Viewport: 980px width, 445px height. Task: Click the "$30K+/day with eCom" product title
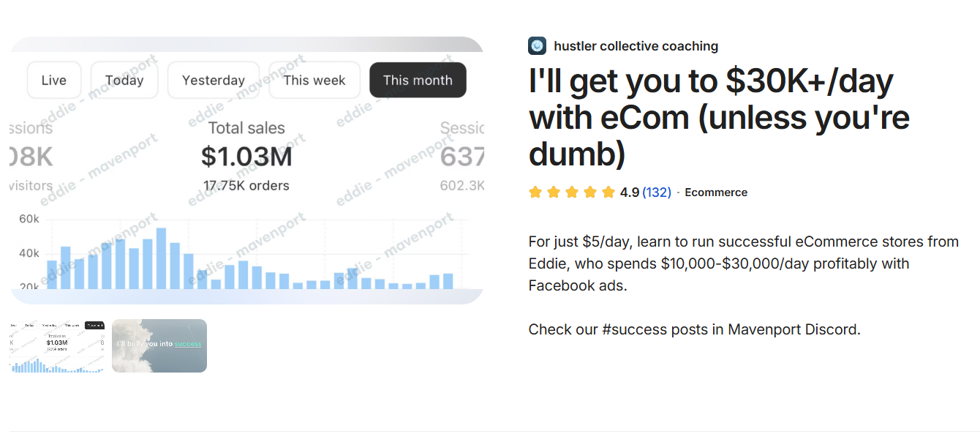[x=719, y=117]
